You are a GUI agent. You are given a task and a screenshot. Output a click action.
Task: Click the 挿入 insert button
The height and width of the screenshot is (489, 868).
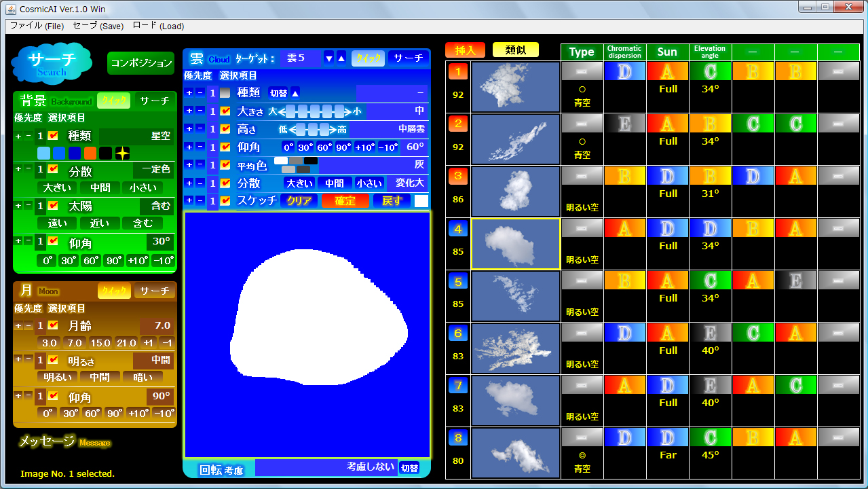pos(465,50)
